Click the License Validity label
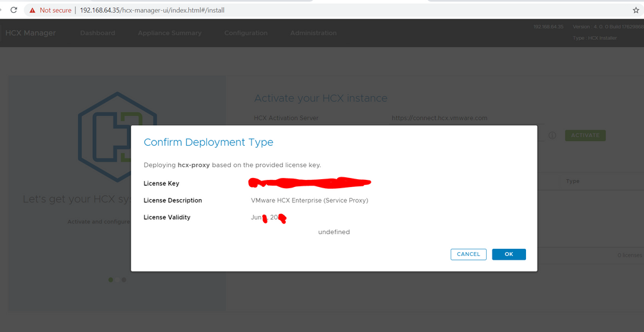The width and height of the screenshot is (644, 332). 167,217
